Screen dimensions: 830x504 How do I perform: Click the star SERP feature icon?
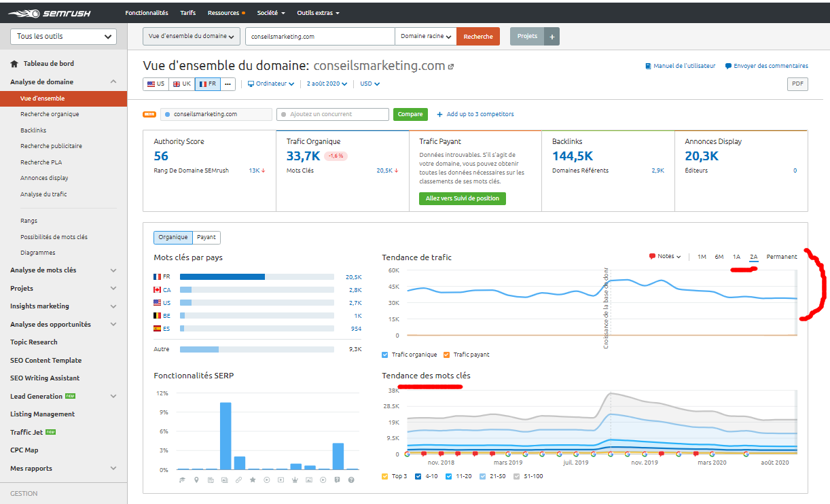click(x=253, y=480)
